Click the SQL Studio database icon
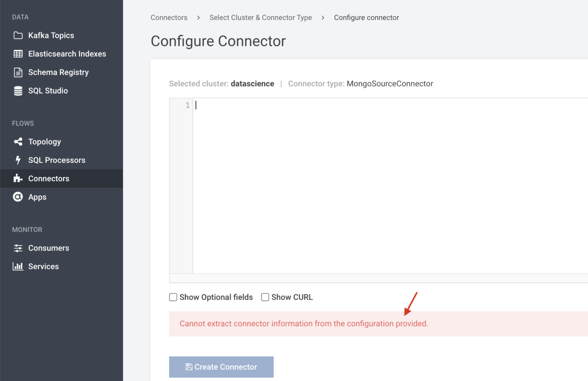 pyautogui.click(x=18, y=91)
